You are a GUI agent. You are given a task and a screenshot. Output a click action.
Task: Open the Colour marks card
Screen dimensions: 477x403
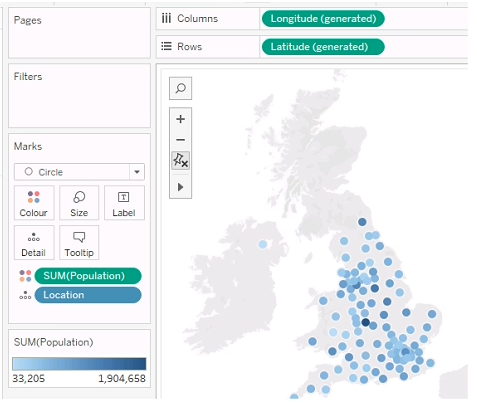pos(34,203)
